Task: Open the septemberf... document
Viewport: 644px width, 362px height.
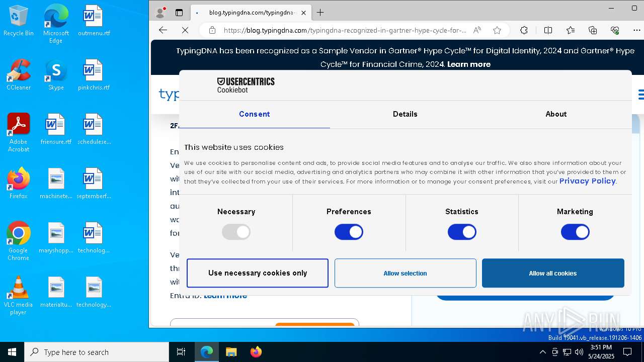Action: point(94,184)
